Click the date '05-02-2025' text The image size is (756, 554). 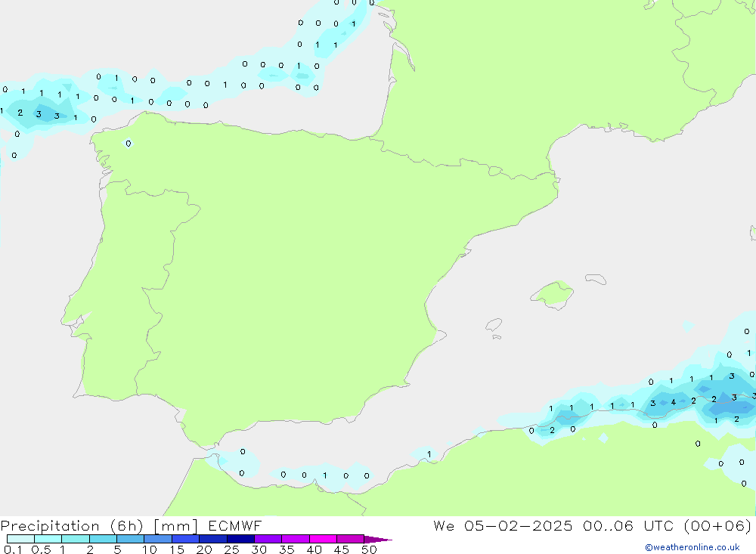(518, 526)
